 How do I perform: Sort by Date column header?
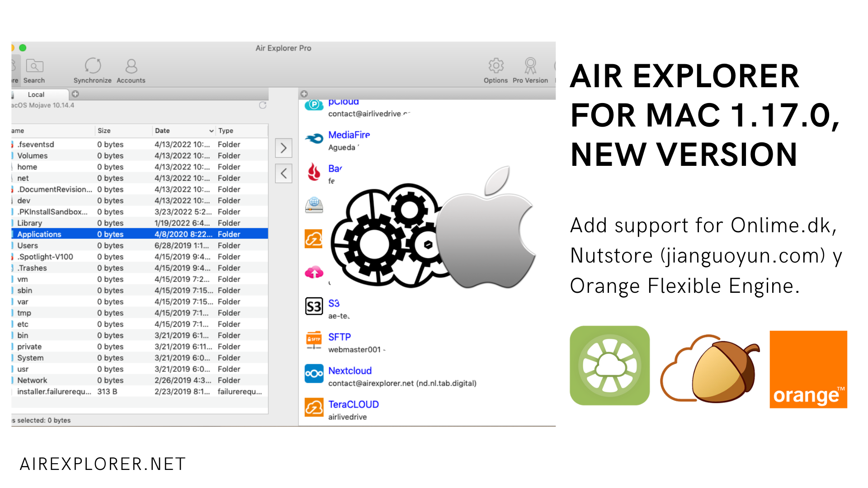pos(163,131)
